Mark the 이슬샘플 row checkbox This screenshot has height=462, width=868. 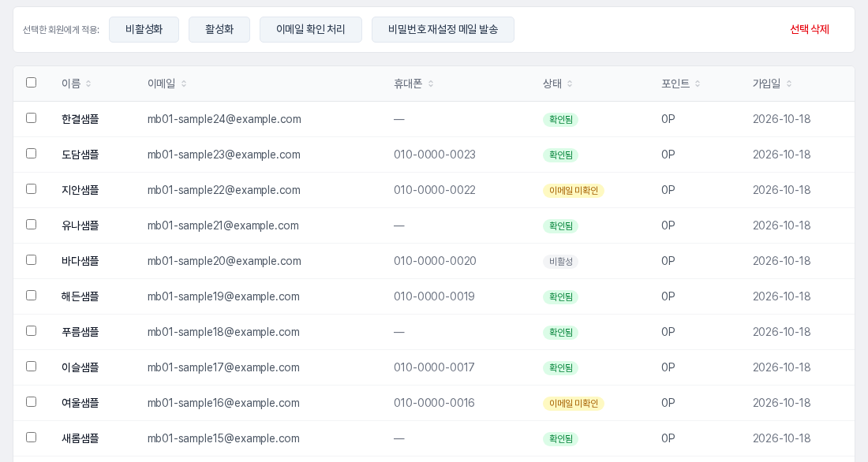coord(32,366)
